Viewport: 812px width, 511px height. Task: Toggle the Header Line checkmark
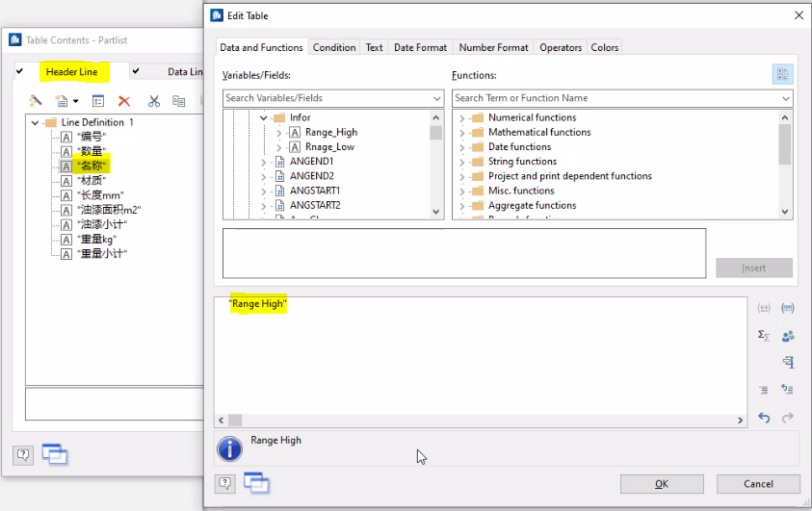coord(19,71)
